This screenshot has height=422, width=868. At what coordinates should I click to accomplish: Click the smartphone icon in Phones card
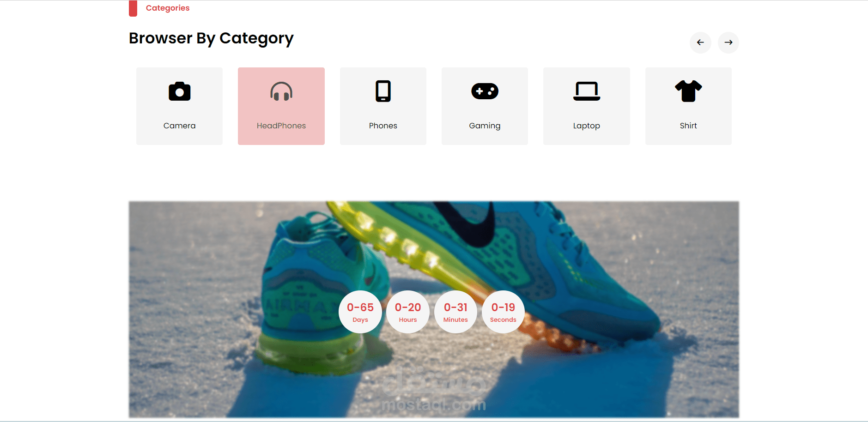(x=383, y=91)
